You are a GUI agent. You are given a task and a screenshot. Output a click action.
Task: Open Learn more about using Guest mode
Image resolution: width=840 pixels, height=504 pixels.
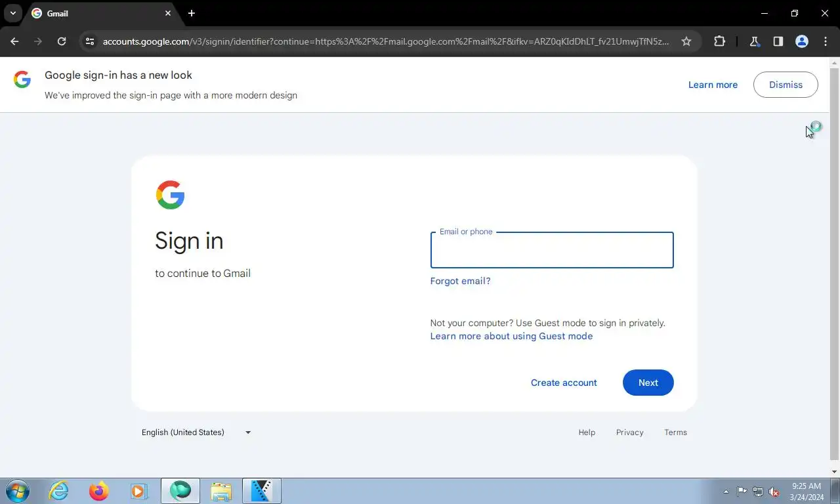coord(511,336)
